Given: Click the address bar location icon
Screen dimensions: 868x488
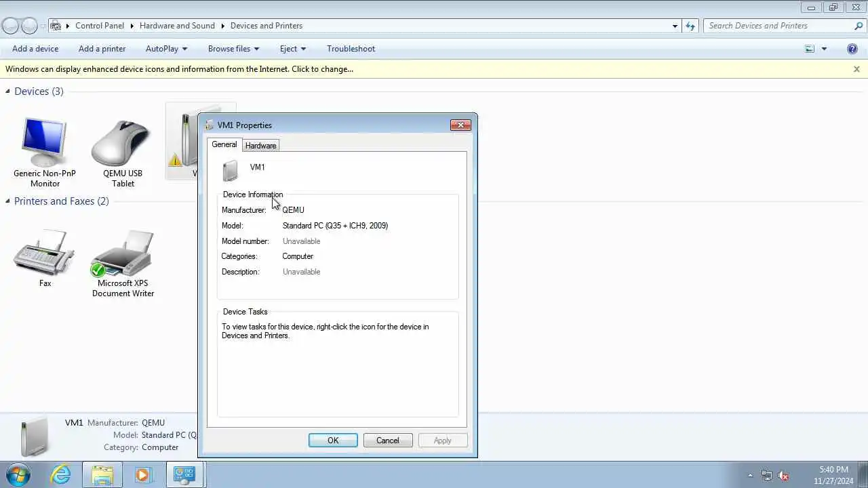Looking at the screenshot, I should (x=57, y=26).
